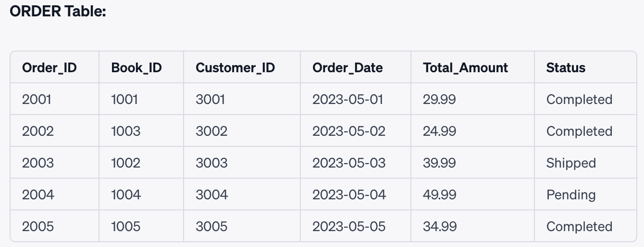Click the Total_Amount column header
This screenshot has width=644, height=247.
point(465,67)
